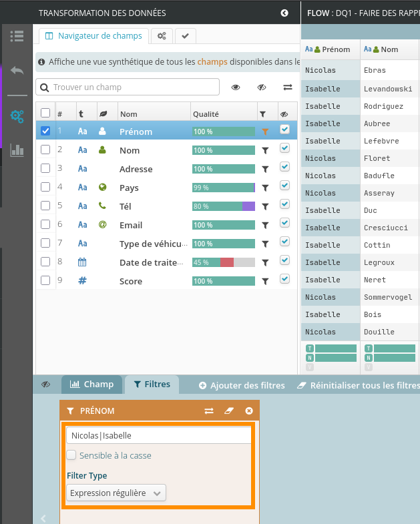Switch to the Champ tab

(92, 384)
